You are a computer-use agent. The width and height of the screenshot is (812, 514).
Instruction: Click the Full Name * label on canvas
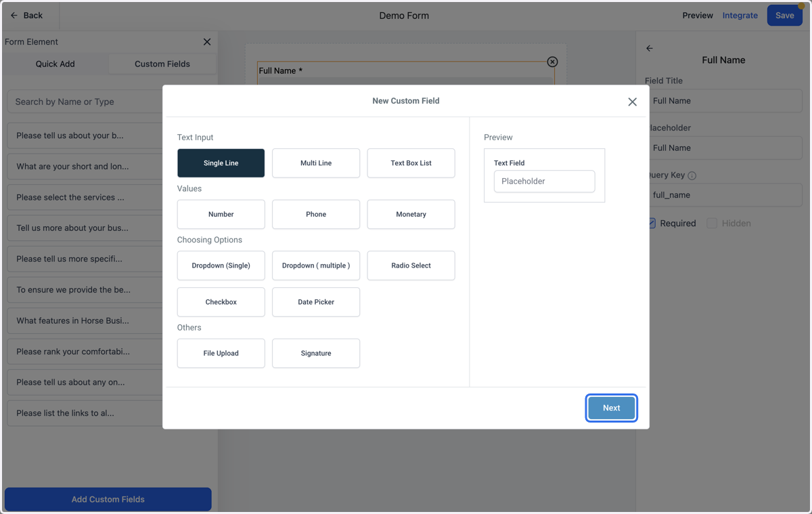click(280, 70)
